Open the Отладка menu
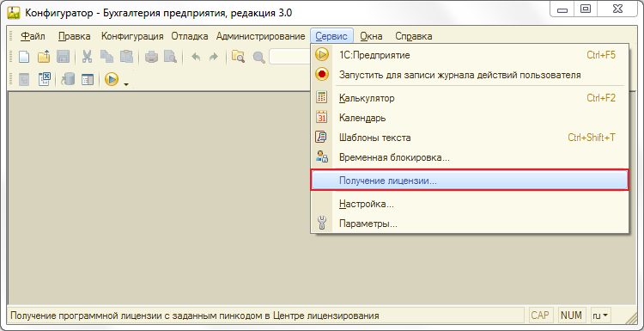Image resolution: width=644 pixels, height=331 pixels. coord(190,36)
